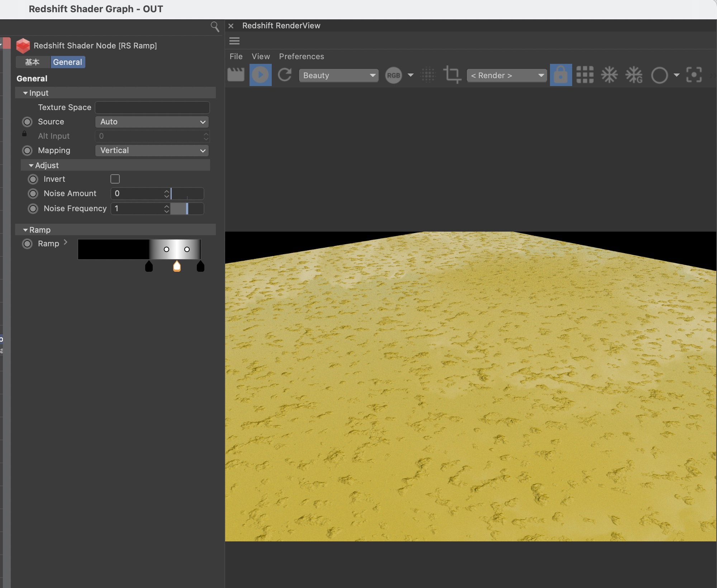Click the Texture Space input field

tap(152, 108)
